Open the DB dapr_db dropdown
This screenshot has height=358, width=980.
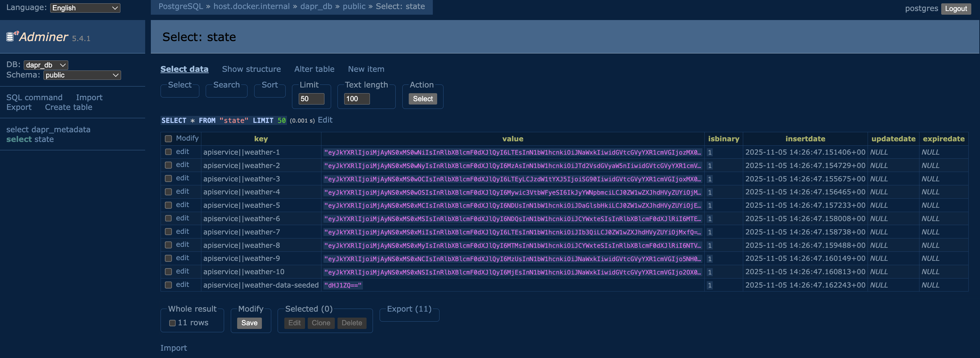(x=45, y=65)
